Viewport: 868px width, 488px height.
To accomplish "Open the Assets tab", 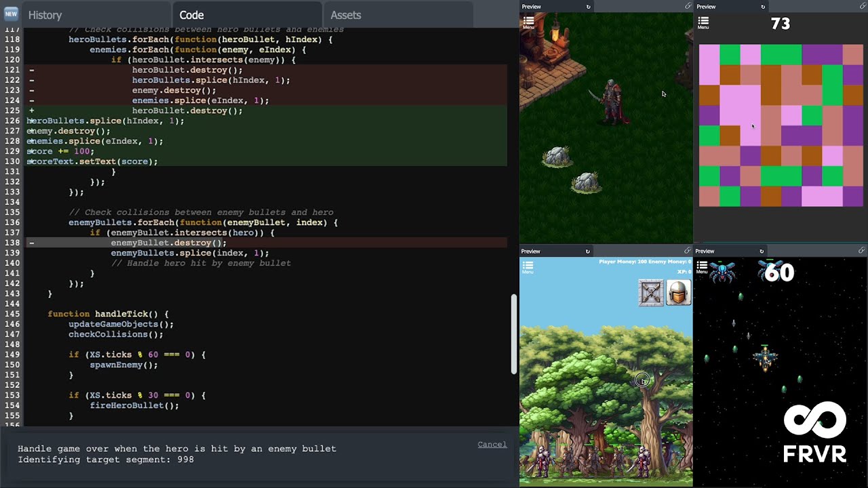I will [346, 15].
